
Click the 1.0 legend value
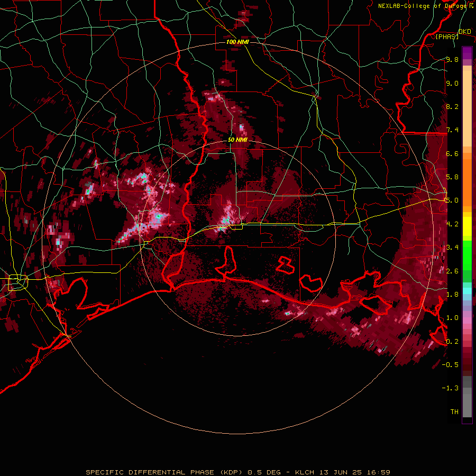452,318
